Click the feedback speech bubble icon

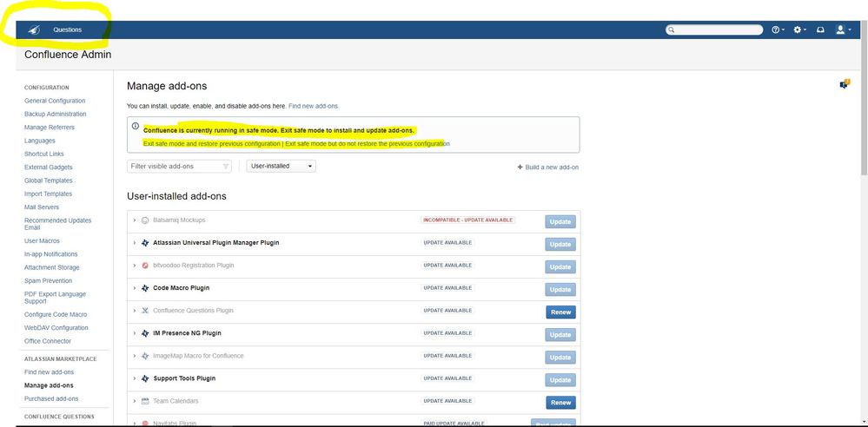[845, 84]
